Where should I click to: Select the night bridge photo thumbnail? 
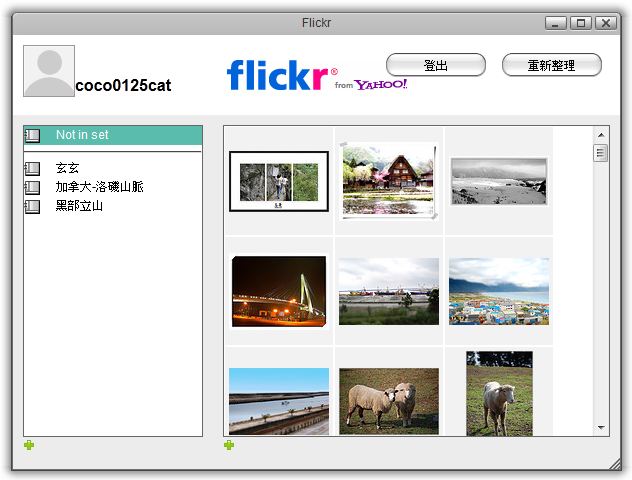[x=279, y=291]
